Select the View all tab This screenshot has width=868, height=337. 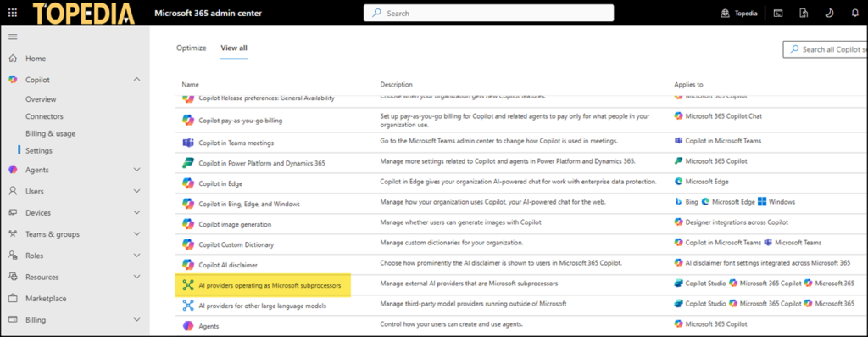234,48
